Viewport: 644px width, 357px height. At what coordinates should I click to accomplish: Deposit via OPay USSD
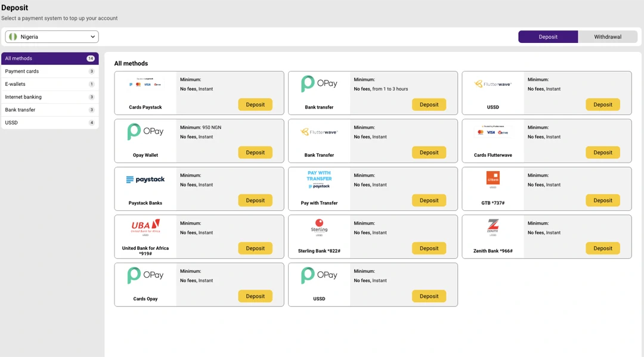[x=429, y=296]
